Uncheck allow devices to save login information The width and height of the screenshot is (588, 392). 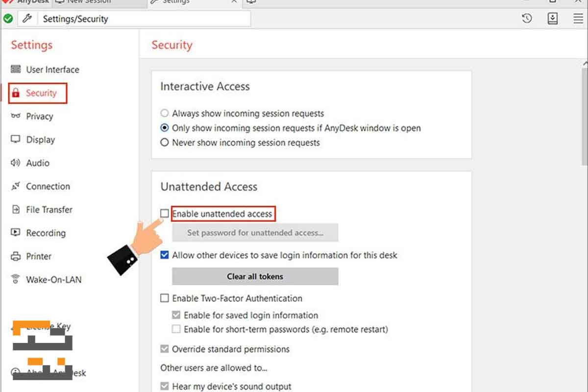click(165, 255)
